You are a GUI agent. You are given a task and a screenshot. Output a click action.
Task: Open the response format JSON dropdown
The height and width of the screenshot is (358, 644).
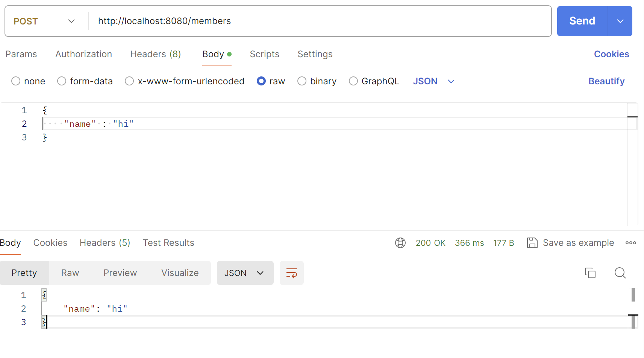click(x=245, y=273)
